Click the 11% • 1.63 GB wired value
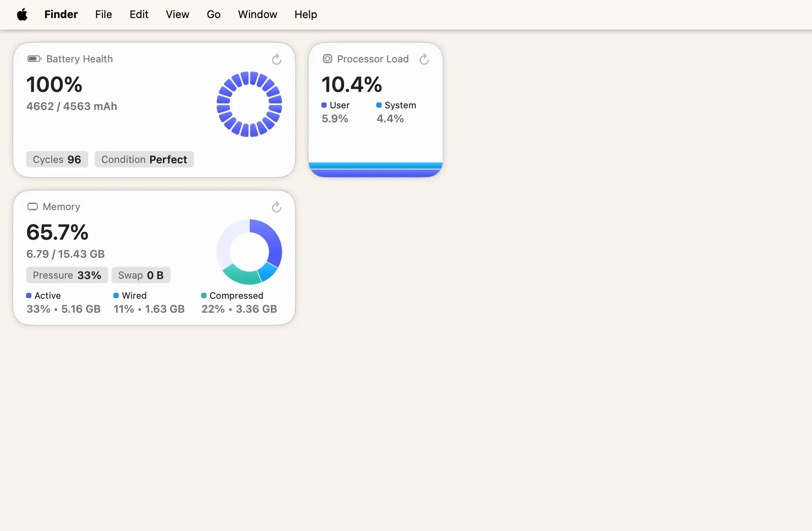The width and height of the screenshot is (812, 531). tap(149, 309)
